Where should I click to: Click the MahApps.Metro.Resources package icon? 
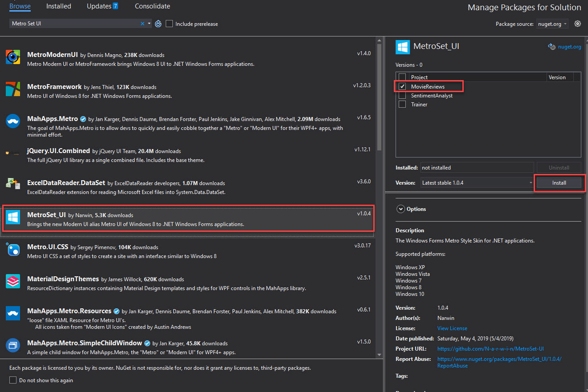[13, 313]
